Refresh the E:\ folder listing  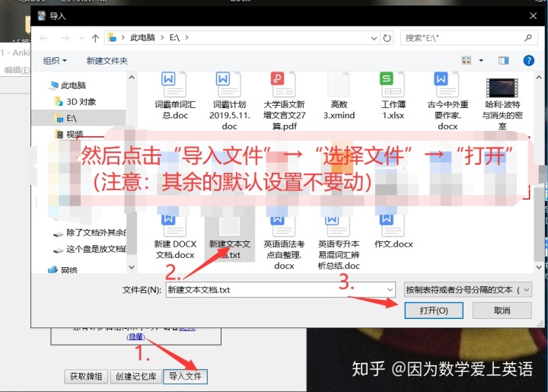tap(387, 38)
